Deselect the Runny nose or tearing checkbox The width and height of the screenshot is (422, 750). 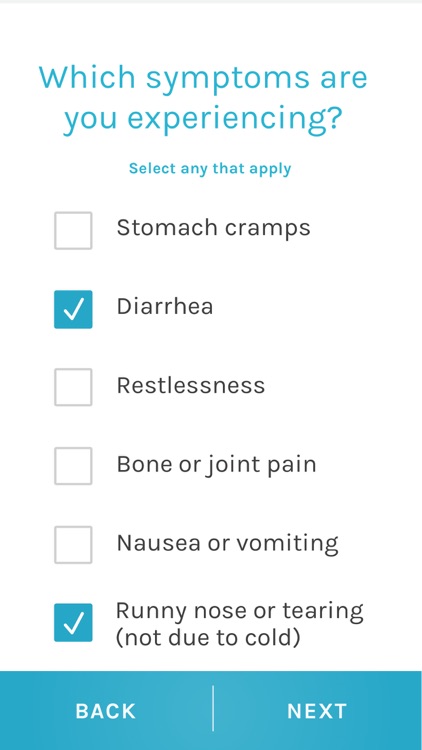pyautogui.click(x=73, y=622)
